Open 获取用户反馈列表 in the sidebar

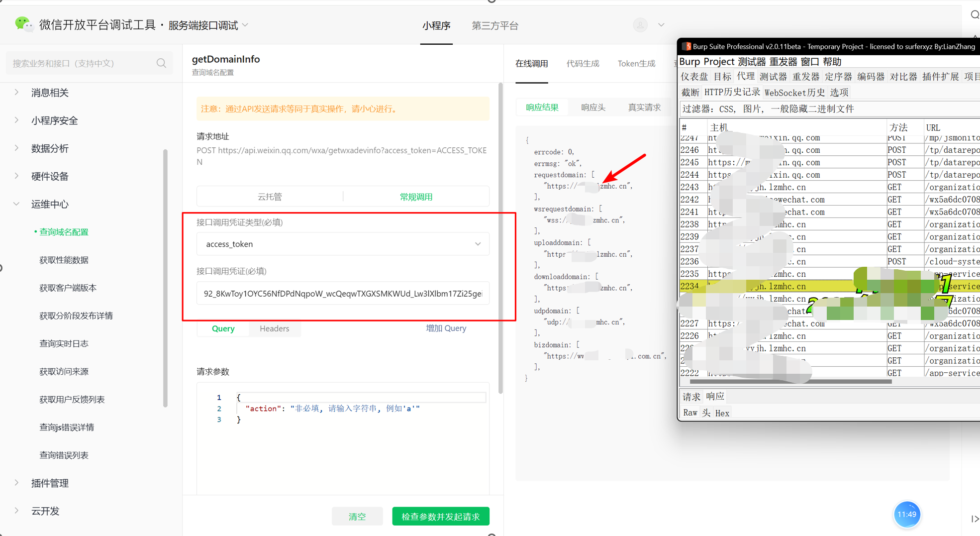[x=72, y=399]
